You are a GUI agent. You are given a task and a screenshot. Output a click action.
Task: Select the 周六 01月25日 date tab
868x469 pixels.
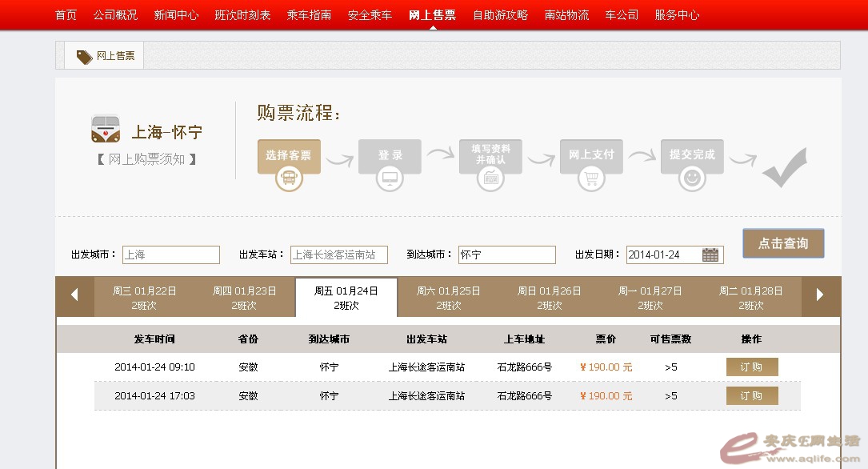pos(448,297)
